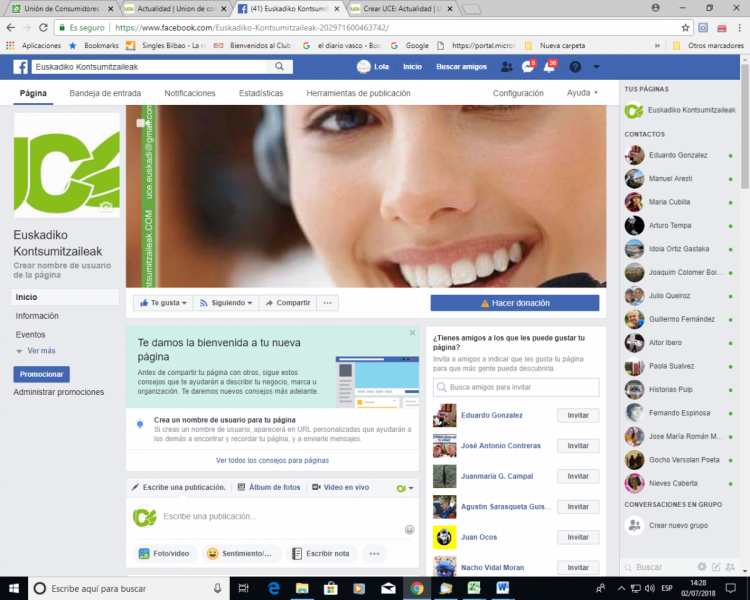Go back with the browser arrow
The image size is (750, 600).
(x=11, y=28)
